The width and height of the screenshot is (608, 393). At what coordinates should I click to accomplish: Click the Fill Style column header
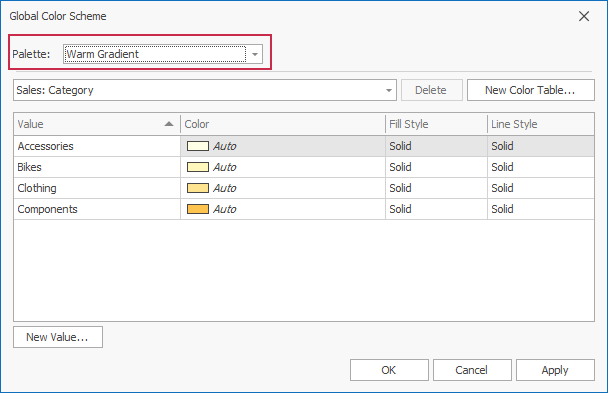(x=437, y=124)
